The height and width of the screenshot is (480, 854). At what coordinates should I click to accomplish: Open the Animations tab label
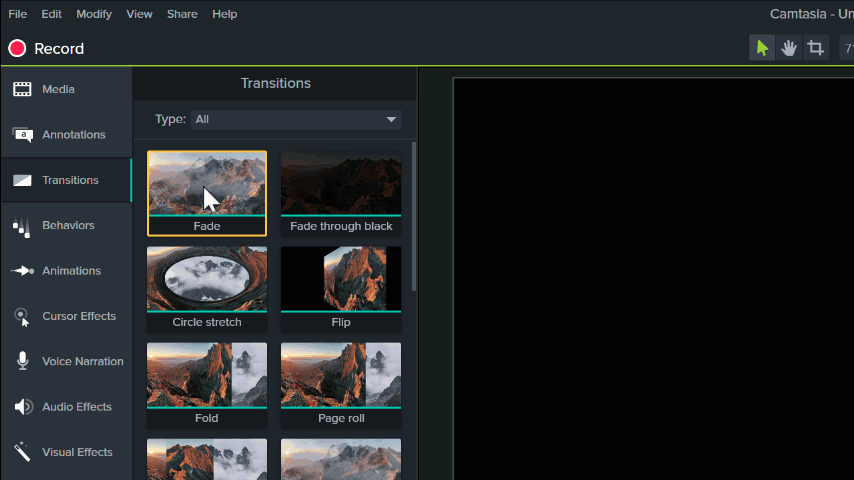coord(71,271)
